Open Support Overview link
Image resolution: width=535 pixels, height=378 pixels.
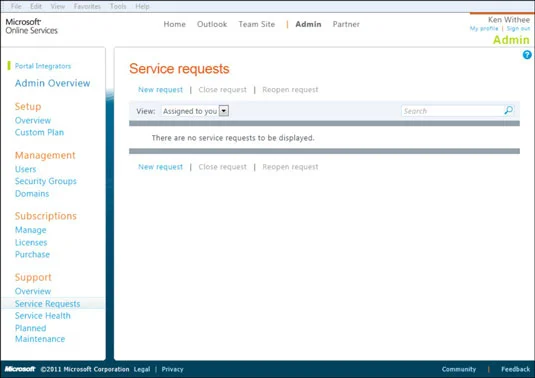(x=33, y=291)
